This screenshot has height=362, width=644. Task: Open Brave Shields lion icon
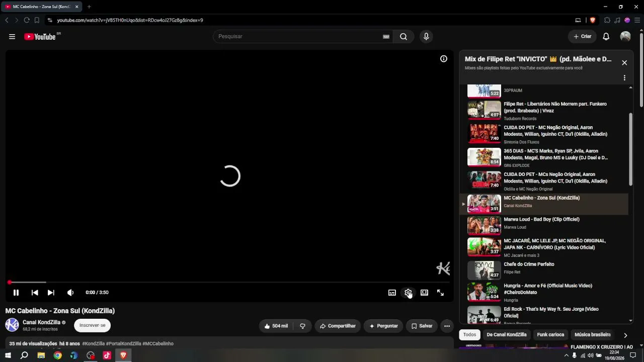[592, 20]
